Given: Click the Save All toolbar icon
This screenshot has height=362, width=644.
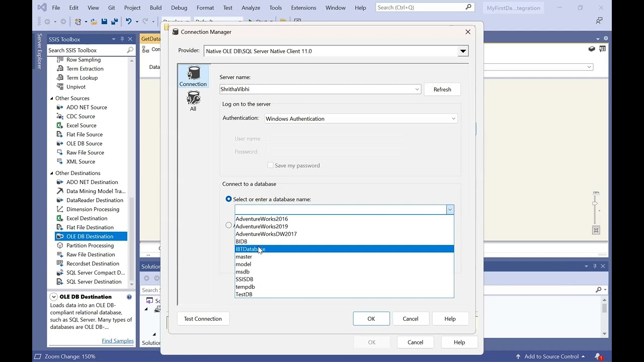Looking at the screenshot, I should (x=114, y=22).
